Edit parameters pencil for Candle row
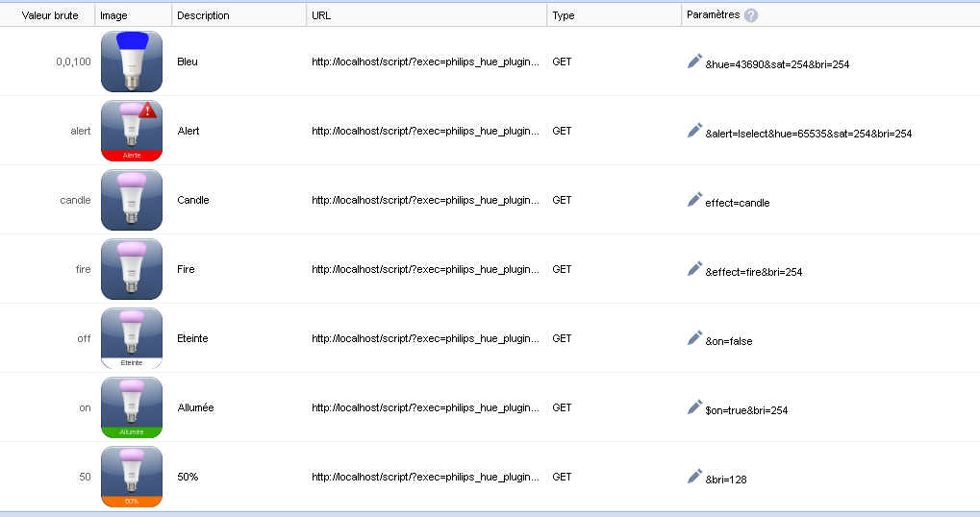The image size is (980, 517). pos(694,200)
